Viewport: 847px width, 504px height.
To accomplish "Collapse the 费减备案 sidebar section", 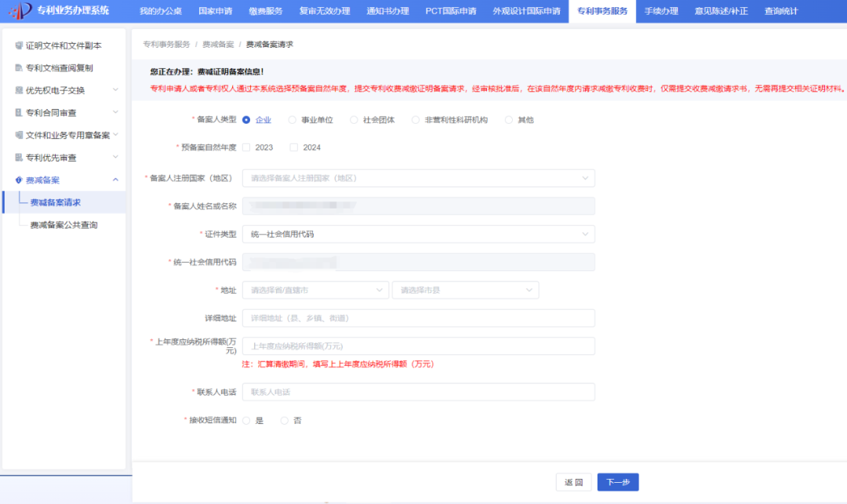I will click(115, 178).
